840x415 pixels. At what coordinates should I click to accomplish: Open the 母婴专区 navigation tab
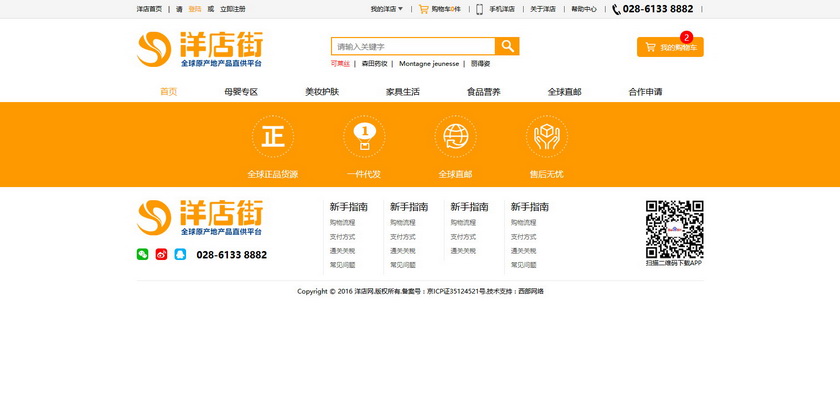point(241,92)
